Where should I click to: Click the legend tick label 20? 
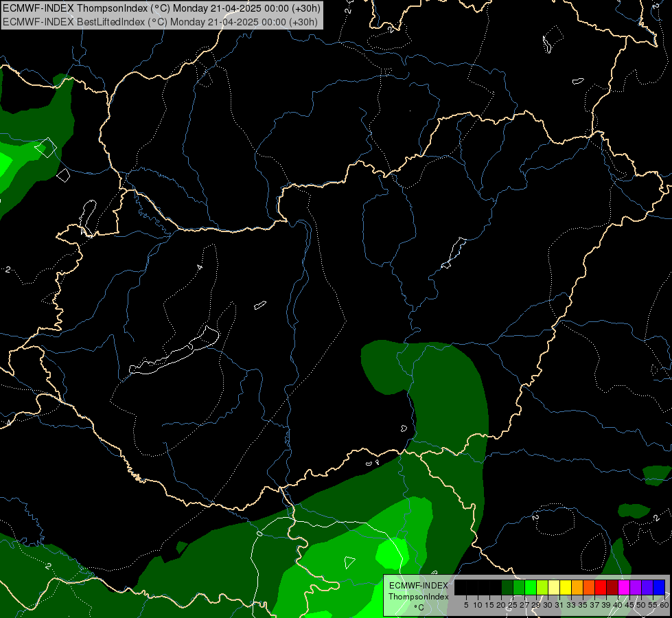pyautogui.click(x=501, y=605)
